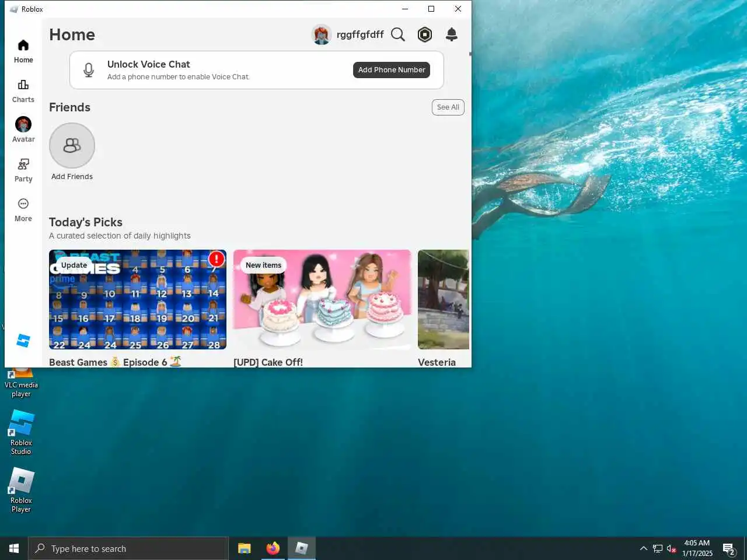Click the Today's Picks heading
Image resolution: width=747 pixels, height=560 pixels.
click(86, 222)
